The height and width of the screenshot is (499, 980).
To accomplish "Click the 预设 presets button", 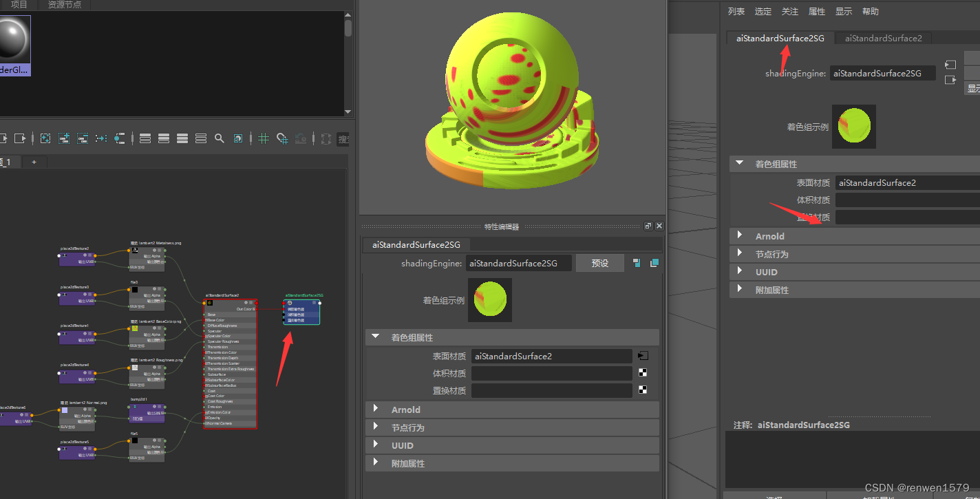I will 599,262.
